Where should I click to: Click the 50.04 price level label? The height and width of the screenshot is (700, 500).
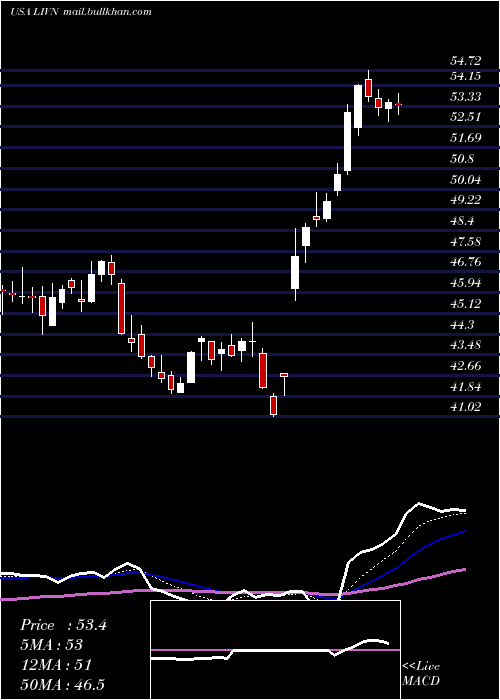pos(466,180)
